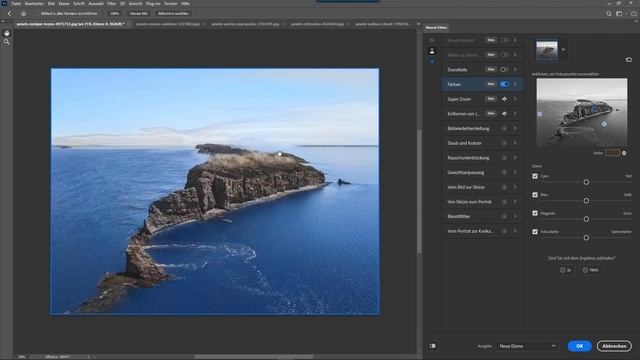Click info icon of Rauschunterdrückung filter

coord(504,158)
